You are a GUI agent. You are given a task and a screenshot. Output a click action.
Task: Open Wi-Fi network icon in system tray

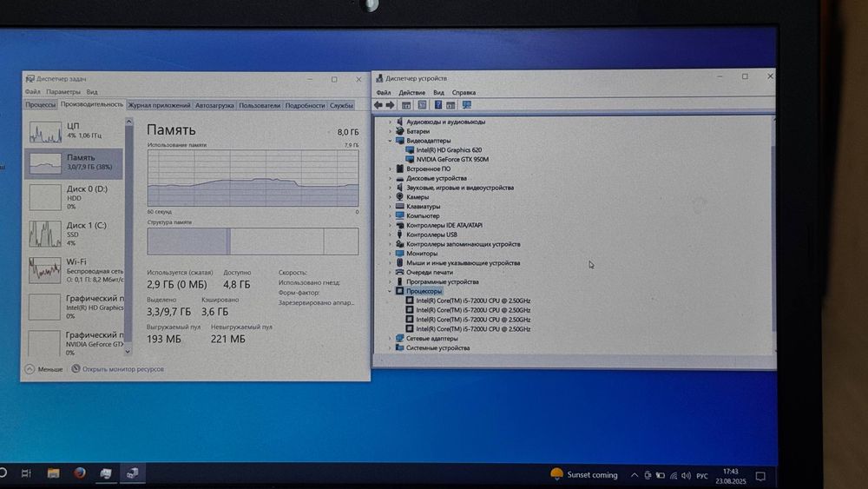tap(674, 476)
